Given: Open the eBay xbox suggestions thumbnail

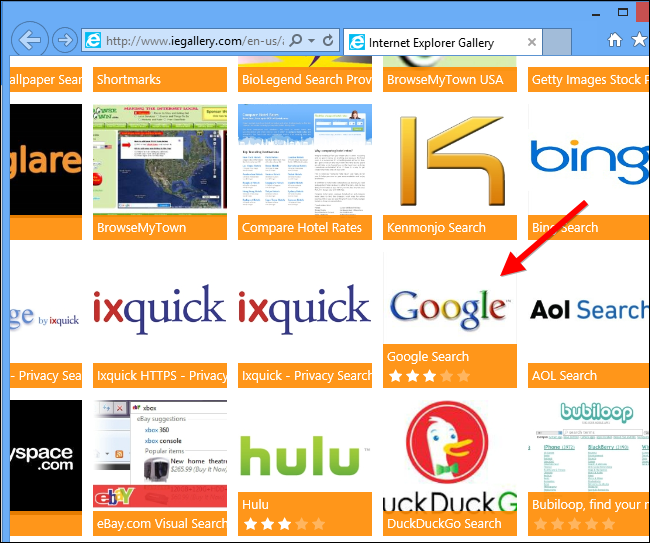Looking at the screenshot, I should point(160,456).
